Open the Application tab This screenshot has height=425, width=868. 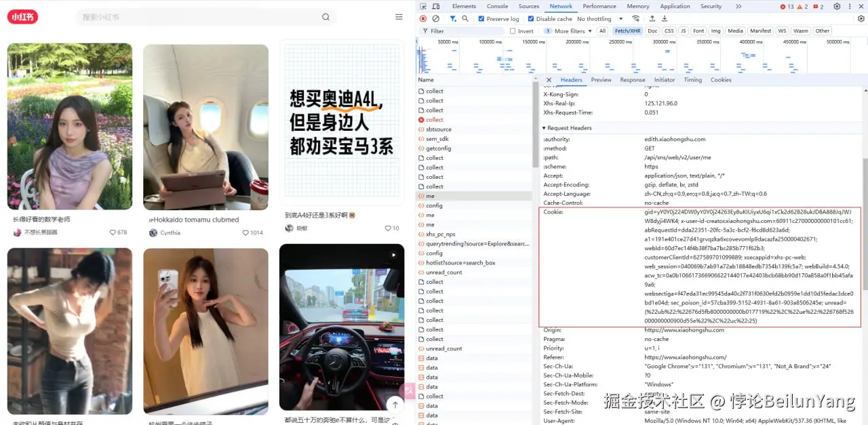click(x=675, y=6)
